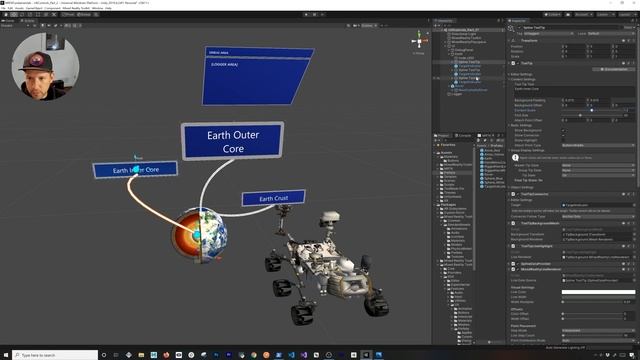Click the Target field object picker icon

(633, 205)
